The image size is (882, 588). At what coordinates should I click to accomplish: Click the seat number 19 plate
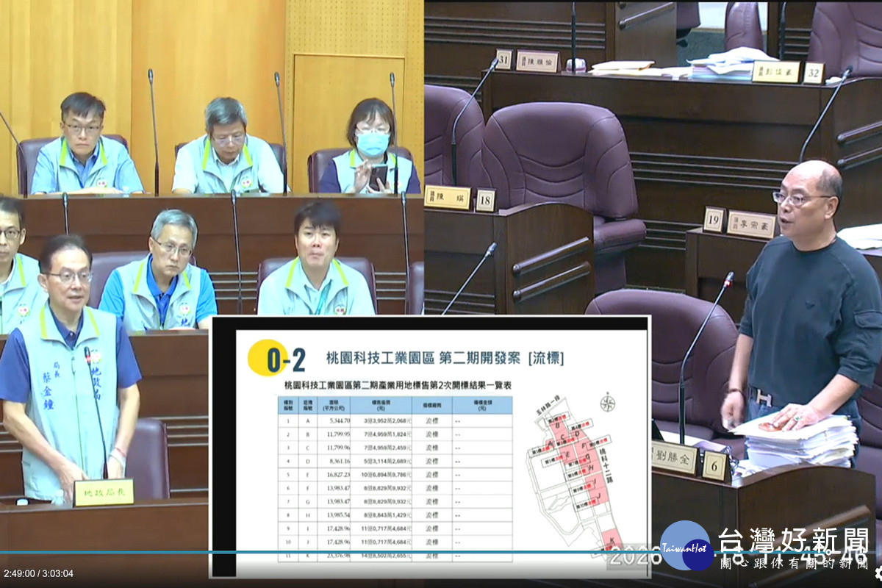713,219
